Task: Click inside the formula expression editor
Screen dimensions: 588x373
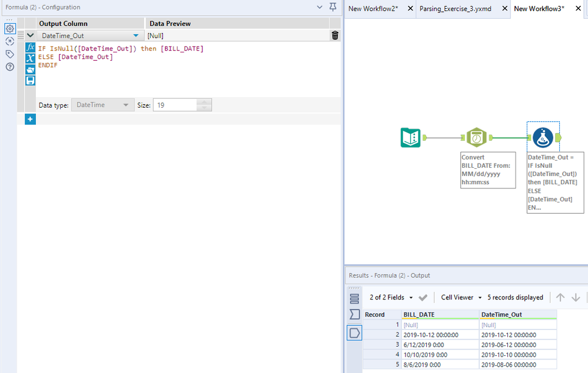Action: point(188,69)
